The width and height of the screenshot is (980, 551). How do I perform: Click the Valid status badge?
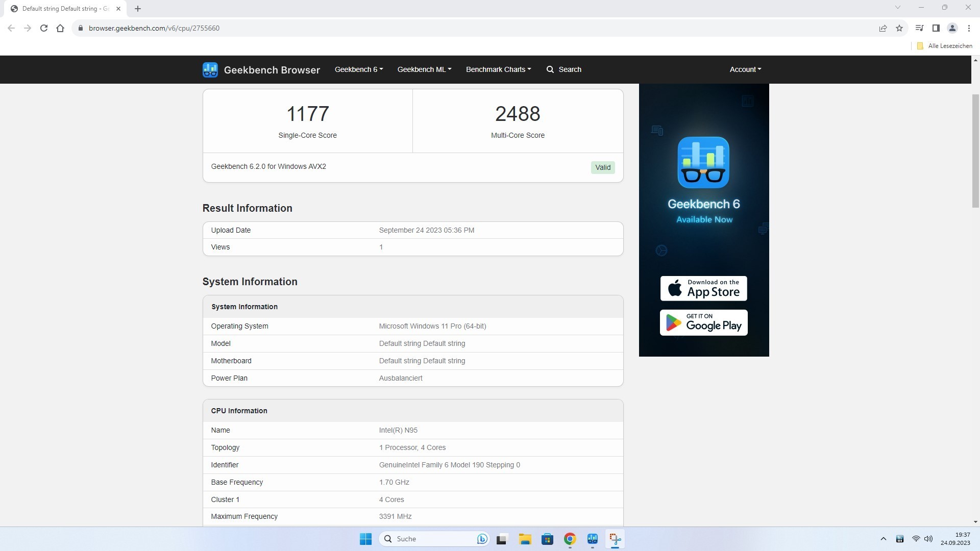603,167
